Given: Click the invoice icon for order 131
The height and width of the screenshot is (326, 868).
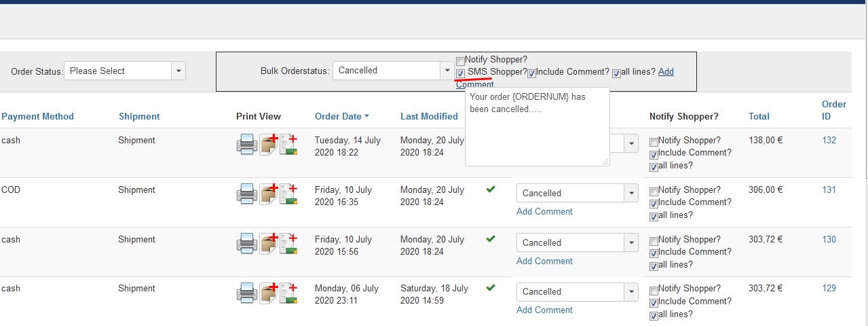Looking at the screenshot, I should coord(289,194).
